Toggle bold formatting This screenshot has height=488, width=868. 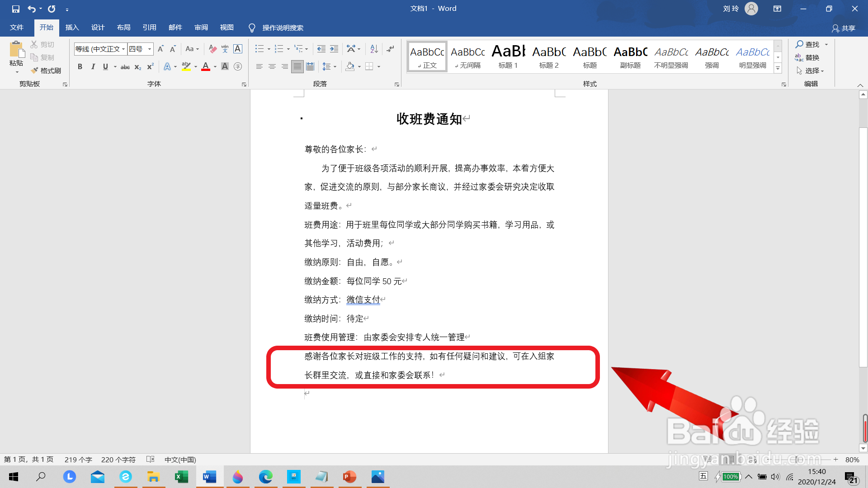coord(80,67)
